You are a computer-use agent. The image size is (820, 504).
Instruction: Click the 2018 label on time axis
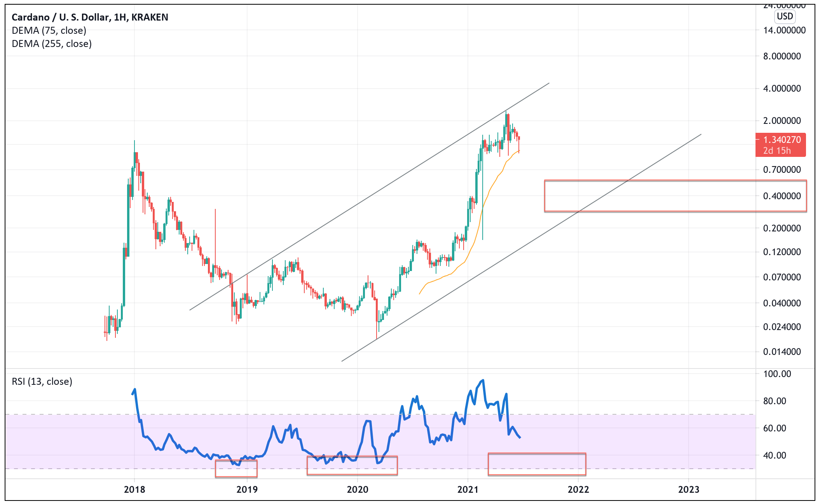134,489
